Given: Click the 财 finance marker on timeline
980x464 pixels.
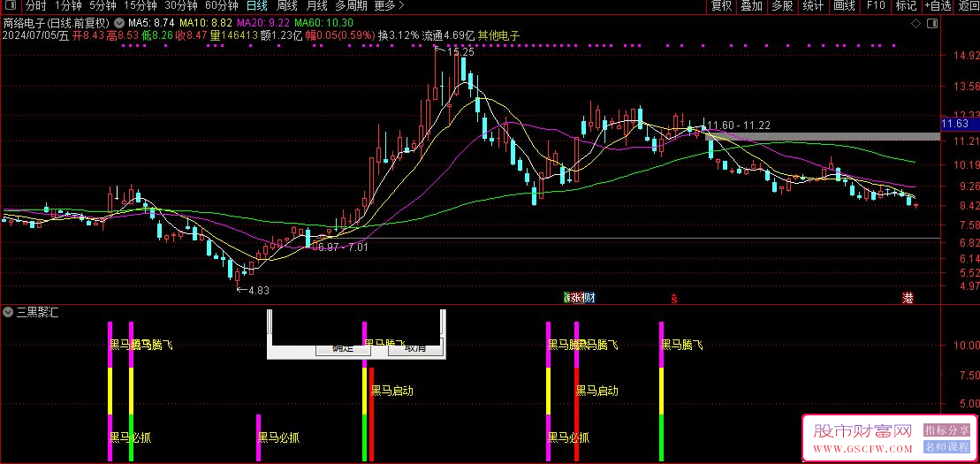Looking at the screenshot, I should coord(589,299).
